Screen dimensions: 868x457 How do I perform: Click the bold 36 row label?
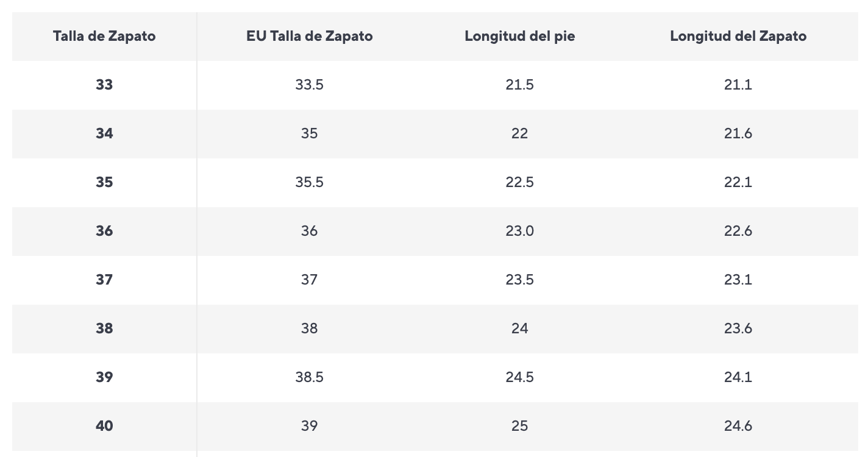[104, 231]
